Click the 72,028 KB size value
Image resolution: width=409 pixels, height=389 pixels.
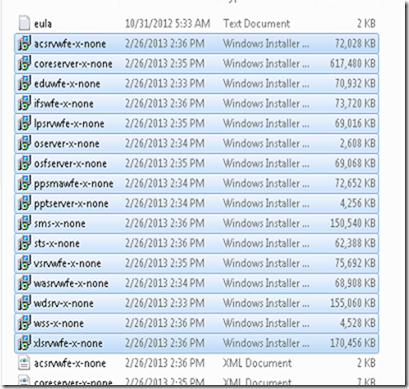[x=355, y=43]
